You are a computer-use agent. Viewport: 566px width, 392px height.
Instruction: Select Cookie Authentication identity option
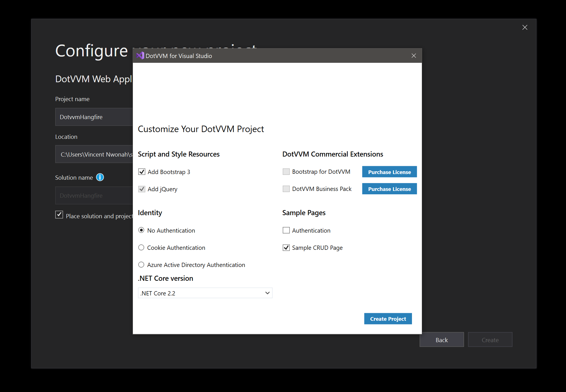(141, 247)
